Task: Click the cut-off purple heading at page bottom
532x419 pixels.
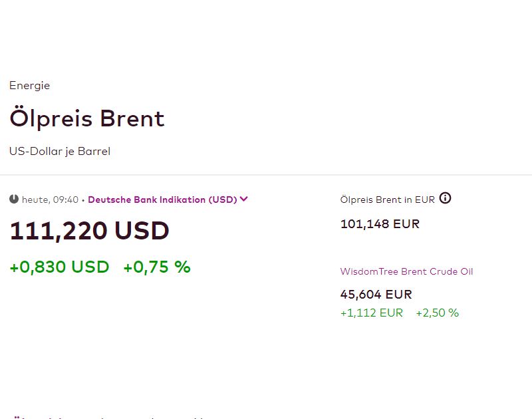Action: [108, 417]
